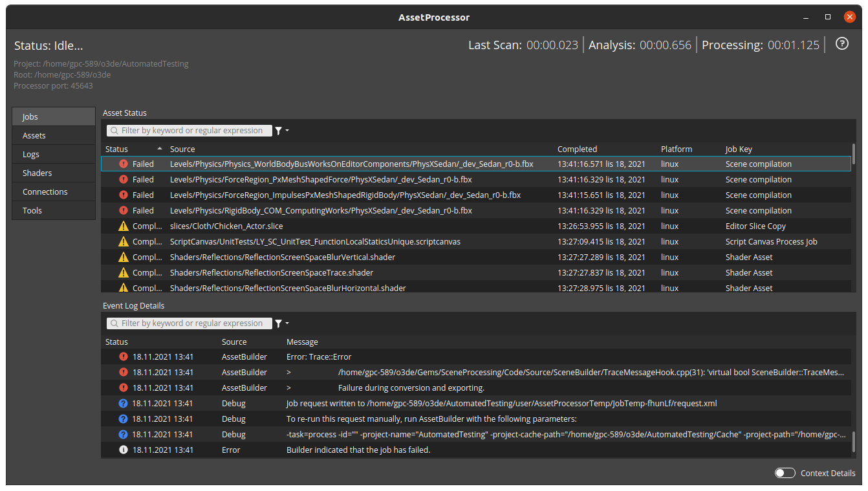Click the warning icon on the FunctionLocalStaticsUnique.scriptcanvas row
The image size is (868, 491).
[122, 241]
